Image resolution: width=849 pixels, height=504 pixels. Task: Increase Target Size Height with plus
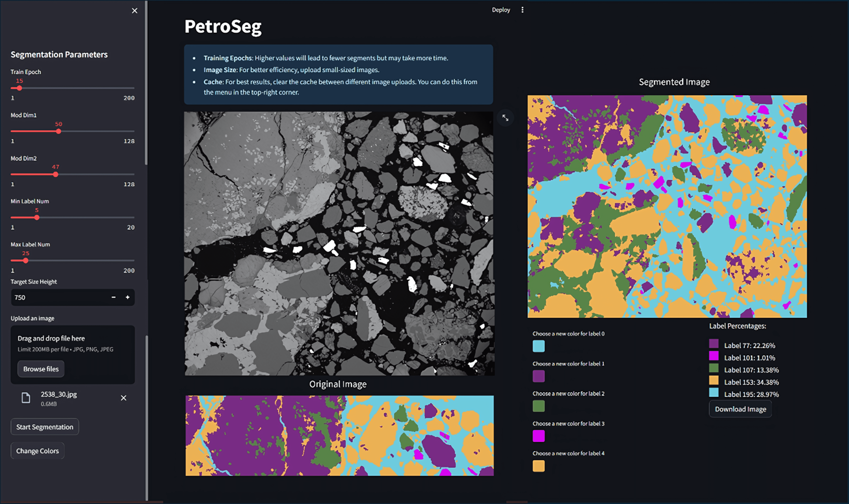128,297
